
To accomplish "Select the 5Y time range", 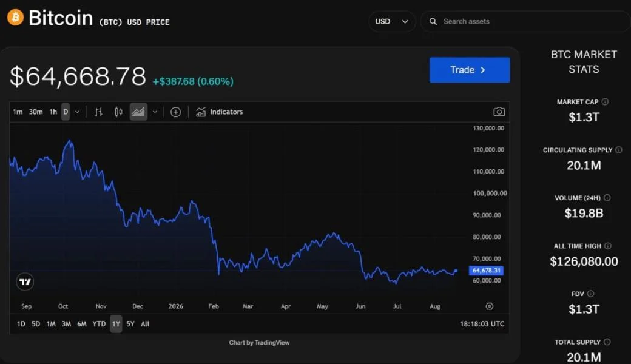I will click(130, 324).
